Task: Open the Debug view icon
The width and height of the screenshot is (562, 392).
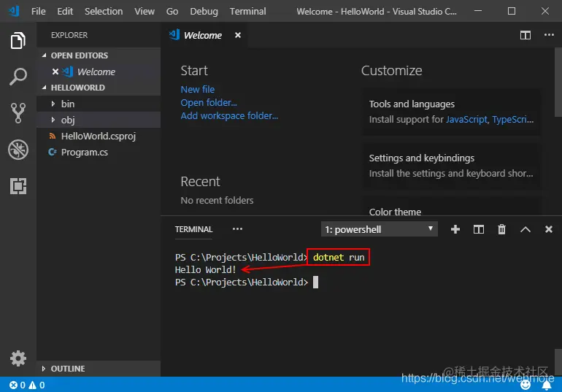Action: point(18,150)
